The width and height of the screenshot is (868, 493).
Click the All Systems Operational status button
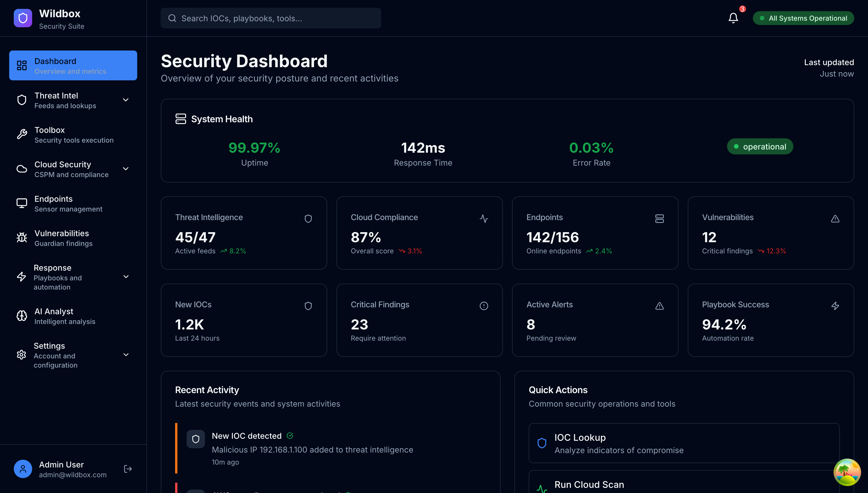pyautogui.click(x=803, y=18)
